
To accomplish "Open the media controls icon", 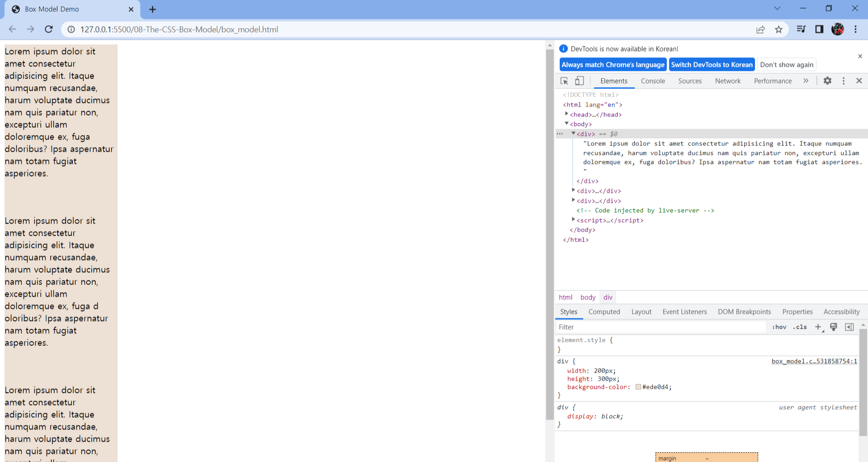I will pos(801,29).
